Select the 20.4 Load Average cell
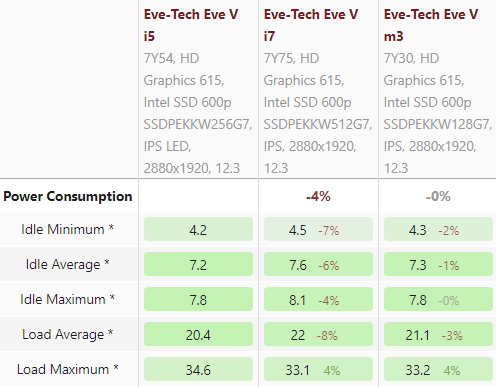The height and width of the screenshot is (387, 496). (198, 334)
